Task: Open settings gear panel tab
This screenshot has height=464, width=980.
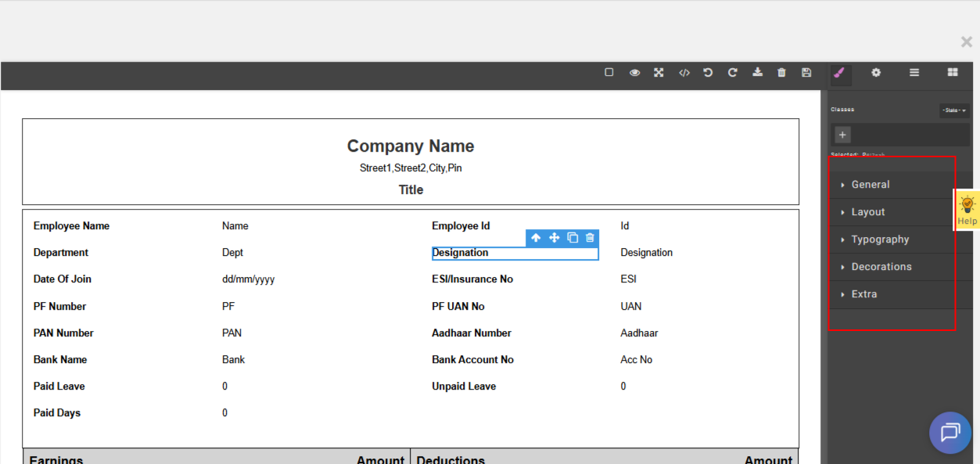Action: 876,73
